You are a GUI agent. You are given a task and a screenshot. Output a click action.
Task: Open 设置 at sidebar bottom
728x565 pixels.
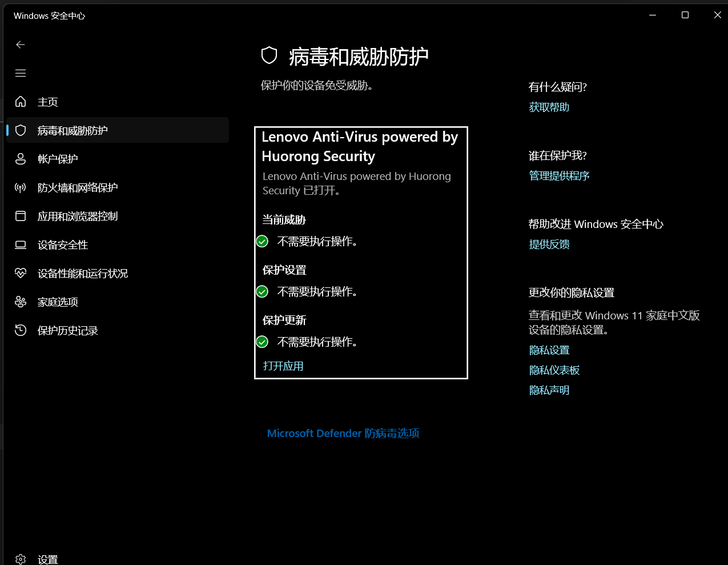coord(48,559)
